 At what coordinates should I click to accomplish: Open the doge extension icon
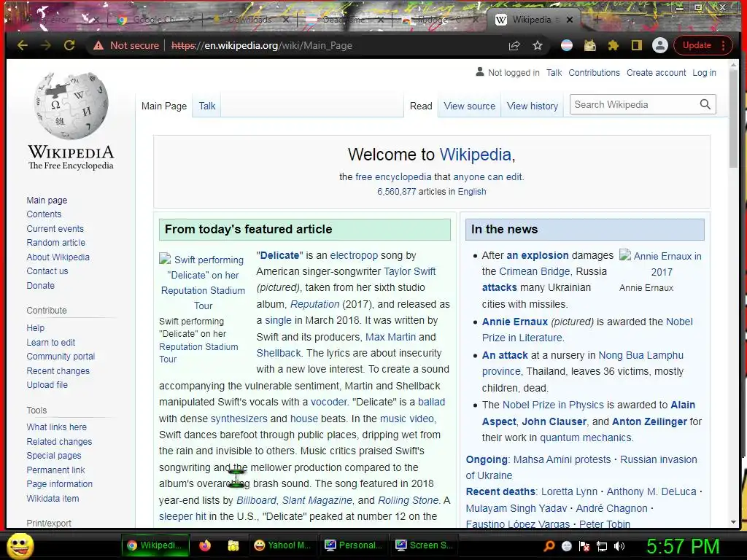pos(590,45)
